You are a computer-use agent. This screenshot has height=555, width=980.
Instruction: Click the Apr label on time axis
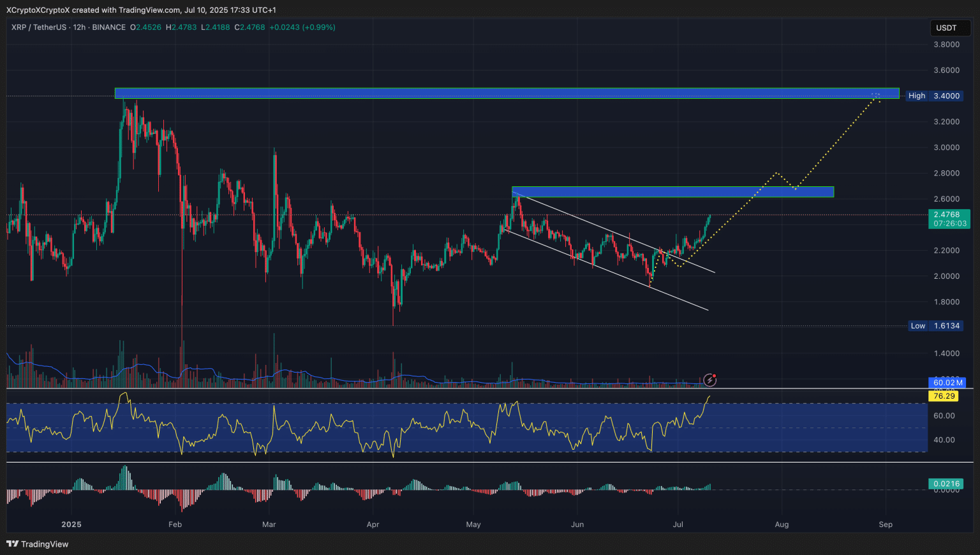pos(373,524)
